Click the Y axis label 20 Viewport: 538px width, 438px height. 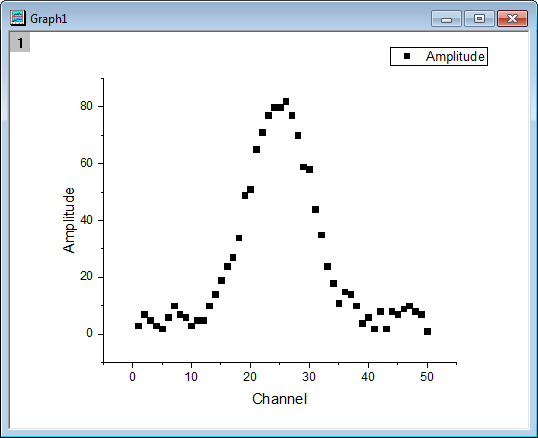point(86,276)
